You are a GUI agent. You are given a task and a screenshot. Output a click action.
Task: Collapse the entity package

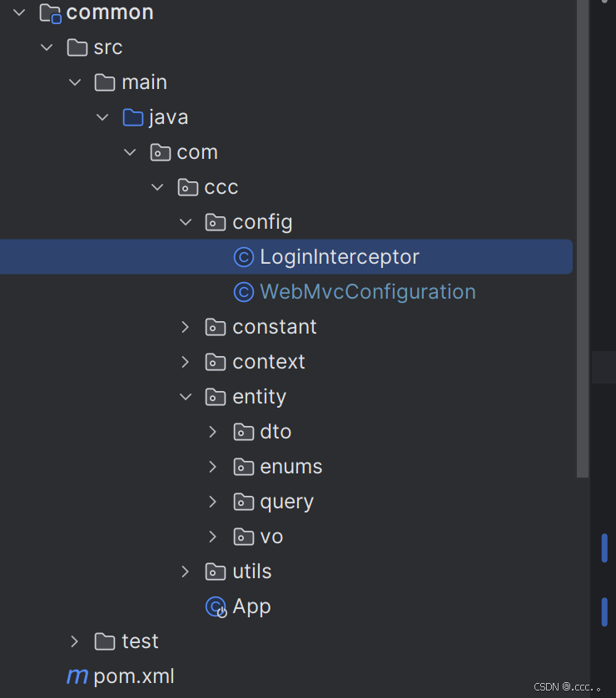186,397
